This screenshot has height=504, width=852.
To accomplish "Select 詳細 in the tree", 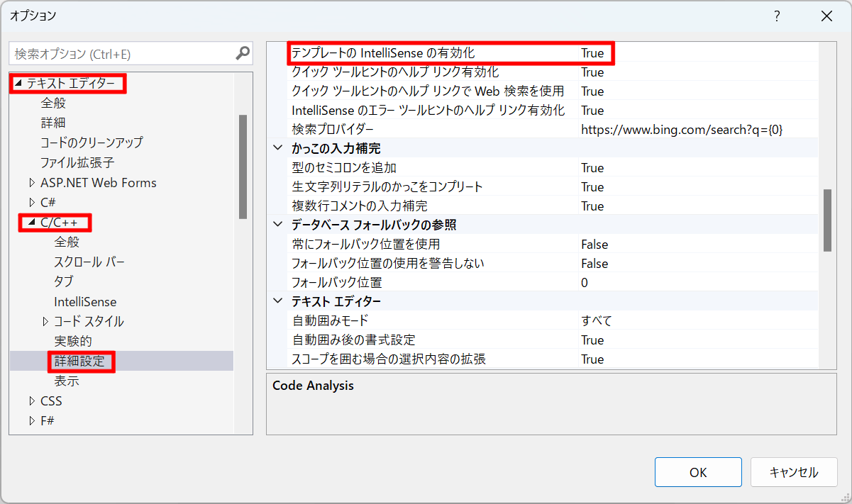I will click(53, 123).
